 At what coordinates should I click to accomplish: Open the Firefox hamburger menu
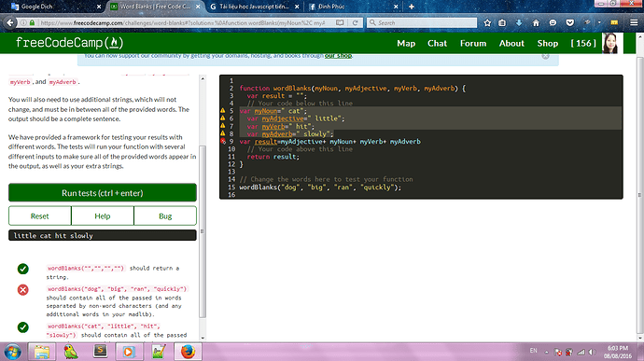[634, 23]
